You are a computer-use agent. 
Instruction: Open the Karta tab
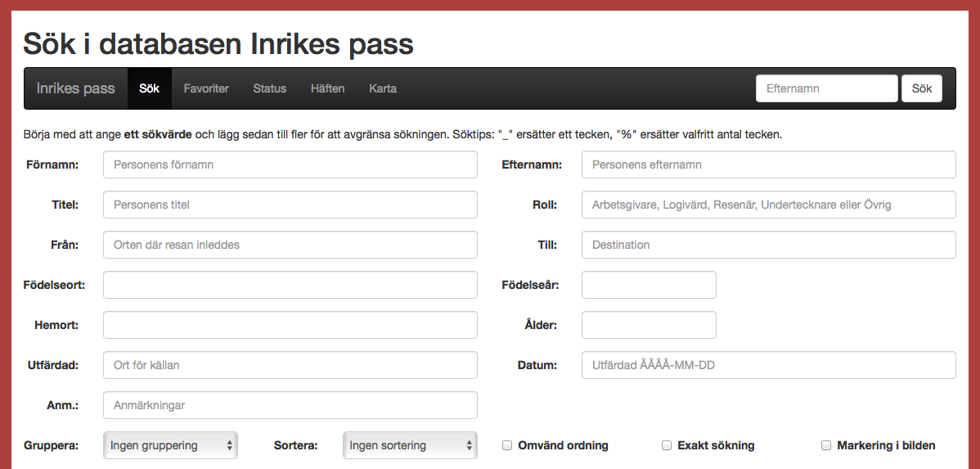(383, 88)
